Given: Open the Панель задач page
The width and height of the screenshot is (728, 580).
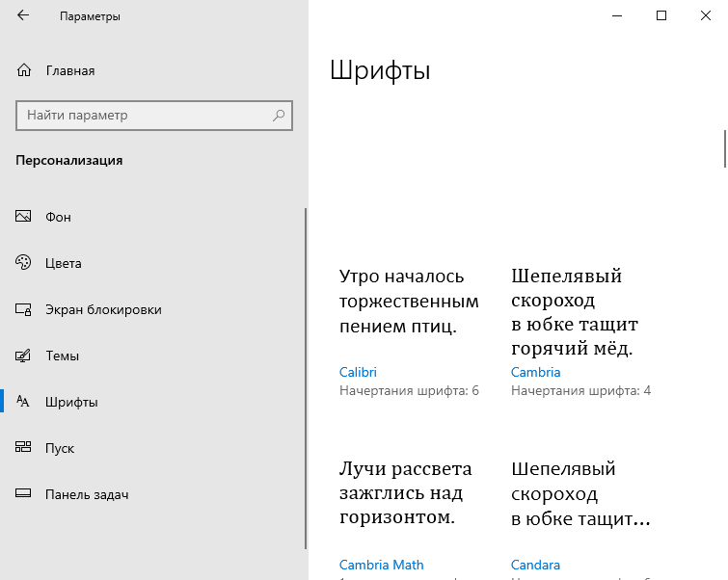Looking at the screenshot, I should pos(153,494).
